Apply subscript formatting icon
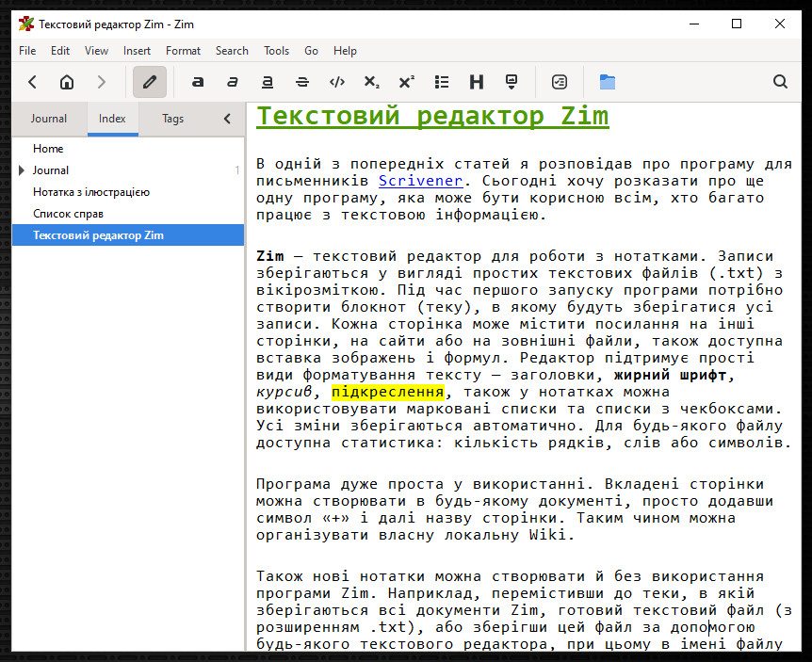The height and width of the screenshot is (662, 812). [372, 82]
